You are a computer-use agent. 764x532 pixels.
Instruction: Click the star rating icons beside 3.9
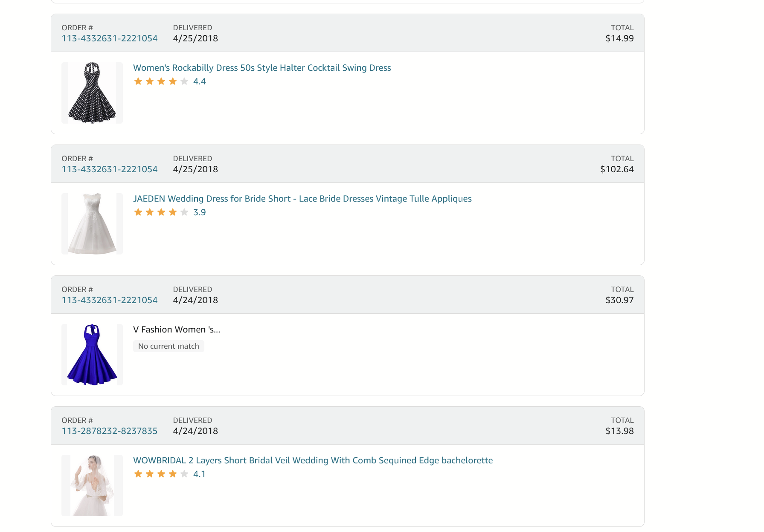[x=161, y=212]
